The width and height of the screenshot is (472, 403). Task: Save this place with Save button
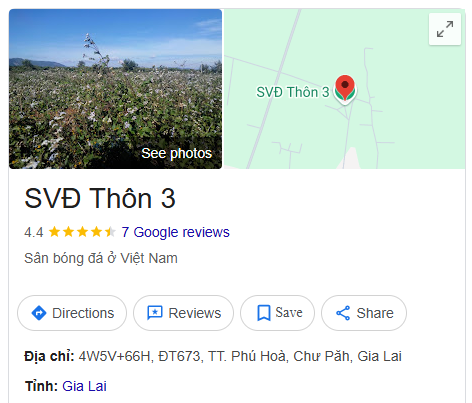tap(277, 313)
